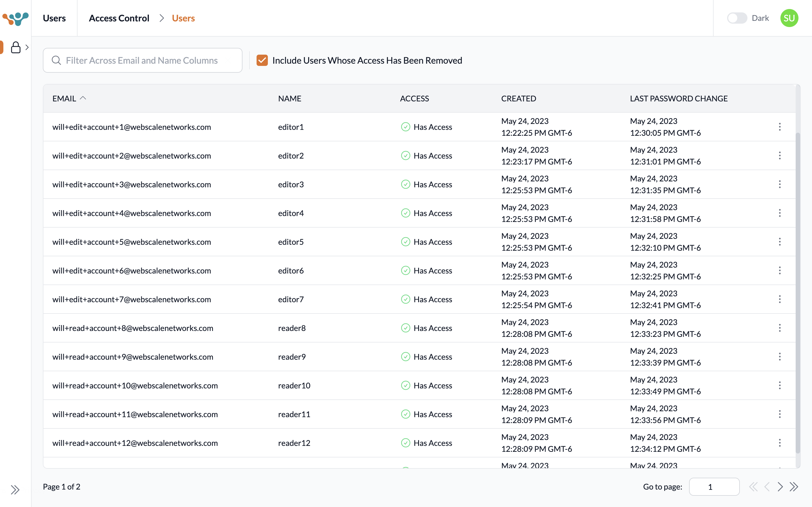Click the Access Control breadcrumb
Image resolution: width=812 pixels, height=507 pixels.
(x=119, y=18)
